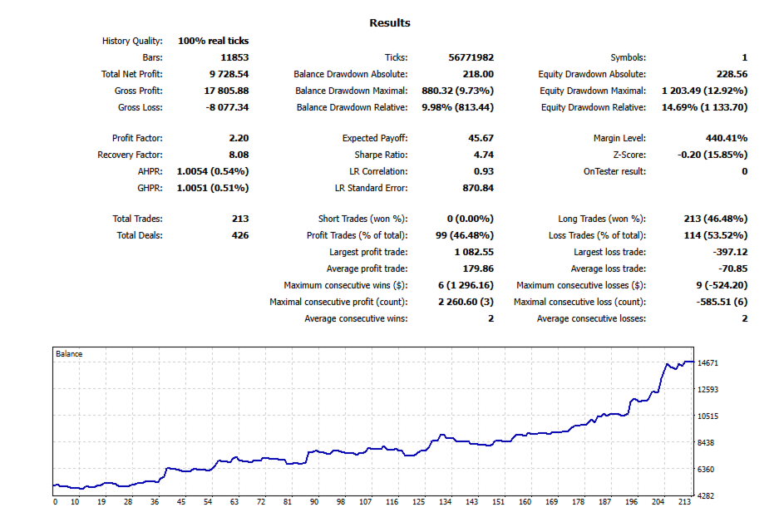
Task: Click LR Standard Error value 870.84
Action: (x=478, y=188)
